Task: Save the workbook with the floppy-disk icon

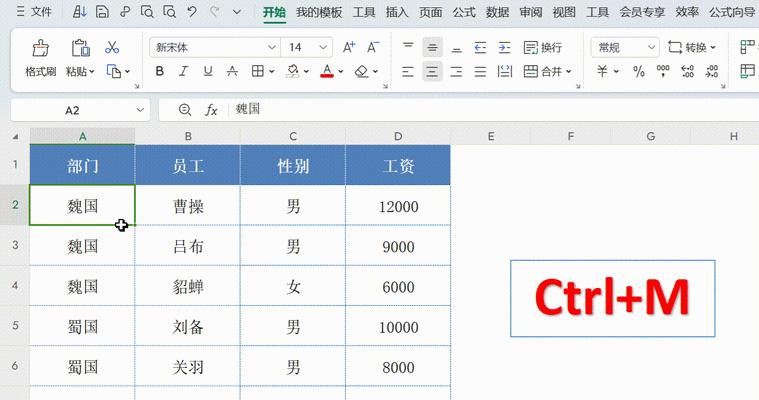Action: (102, 12)
